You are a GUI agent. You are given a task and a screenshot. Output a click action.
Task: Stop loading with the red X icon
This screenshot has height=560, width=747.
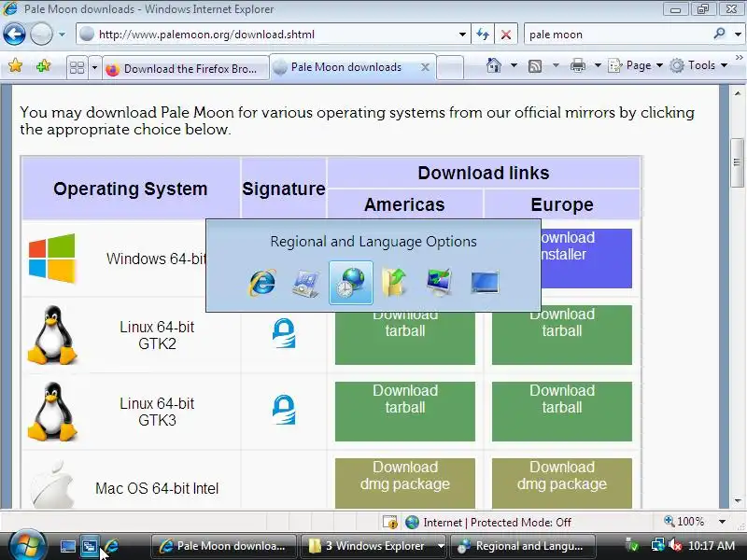(506, 35)
